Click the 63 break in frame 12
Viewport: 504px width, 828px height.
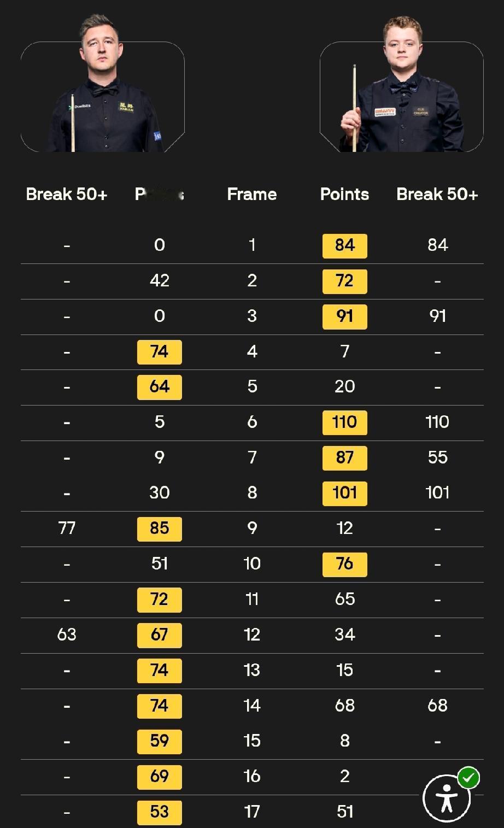click(67, 635)
